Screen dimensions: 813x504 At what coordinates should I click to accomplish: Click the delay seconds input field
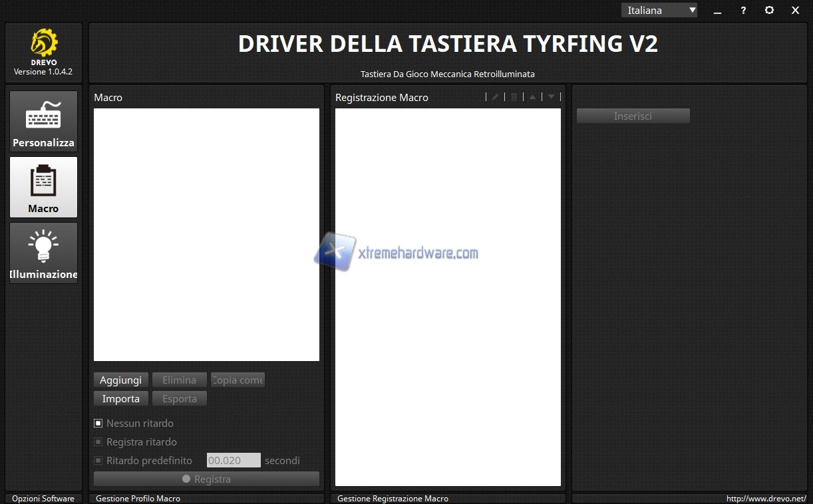pos(234,460)
